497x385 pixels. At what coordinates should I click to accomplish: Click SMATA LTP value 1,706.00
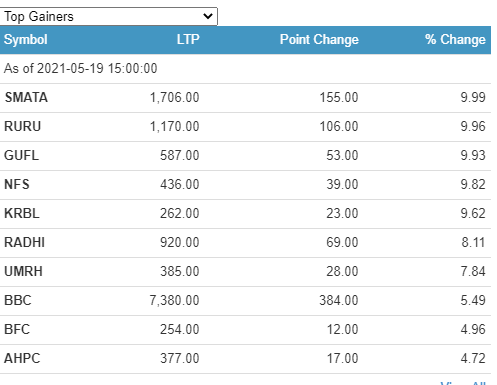tap(174, 97)
